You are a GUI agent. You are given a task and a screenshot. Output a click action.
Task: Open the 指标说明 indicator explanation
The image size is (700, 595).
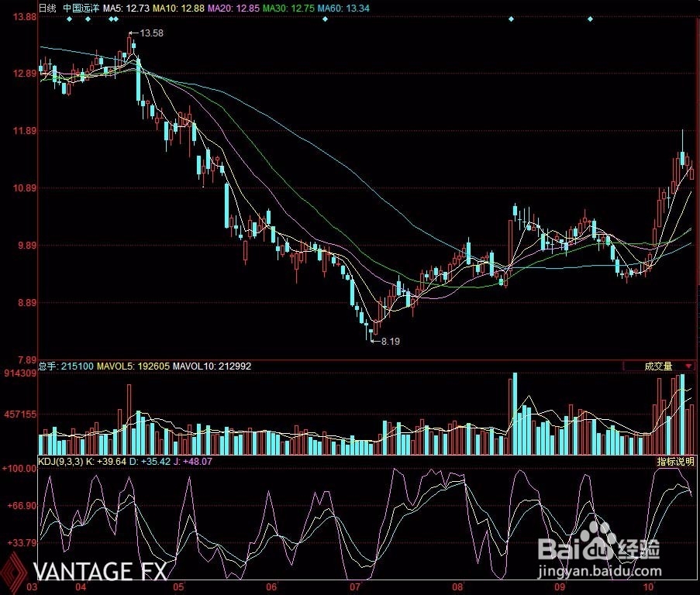[675, 462]
